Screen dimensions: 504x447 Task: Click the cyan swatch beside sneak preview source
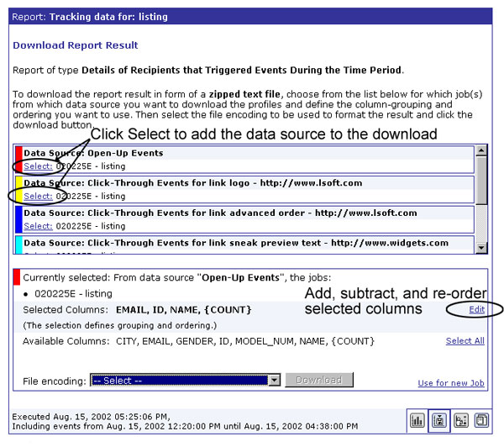click(x=19, y=245)
